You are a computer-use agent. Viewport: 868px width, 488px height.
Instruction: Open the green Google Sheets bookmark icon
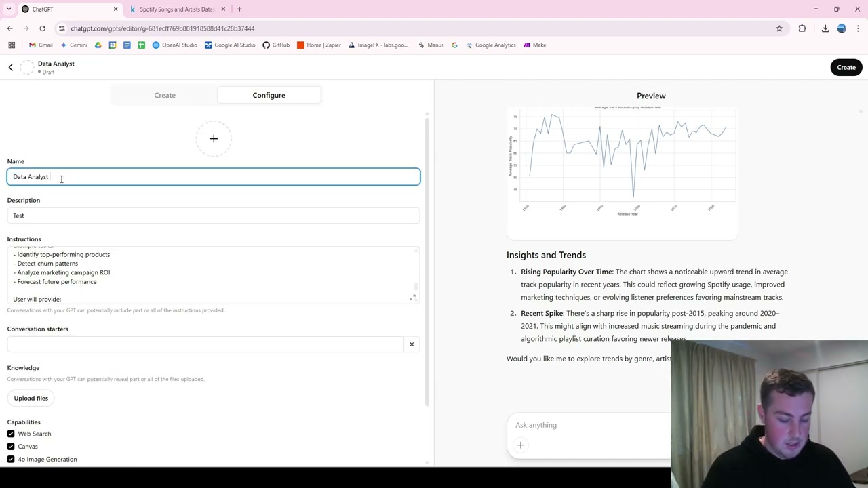[141, 45]
